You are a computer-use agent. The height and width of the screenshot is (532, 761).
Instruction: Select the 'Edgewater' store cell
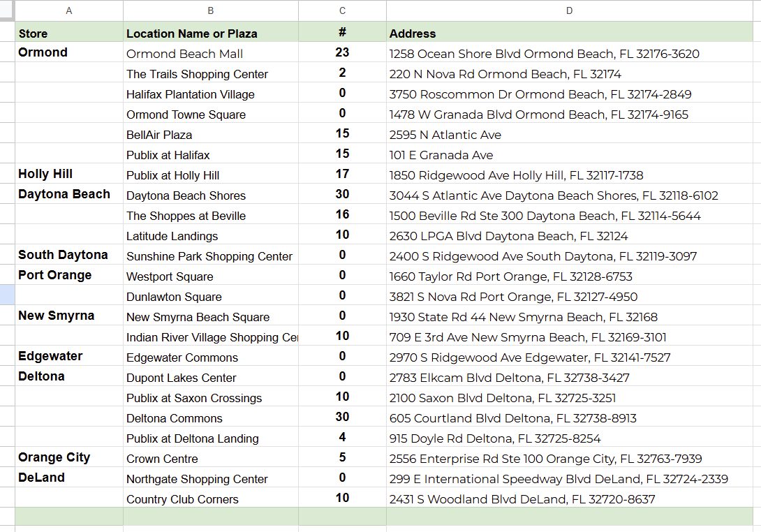point(69,356)
